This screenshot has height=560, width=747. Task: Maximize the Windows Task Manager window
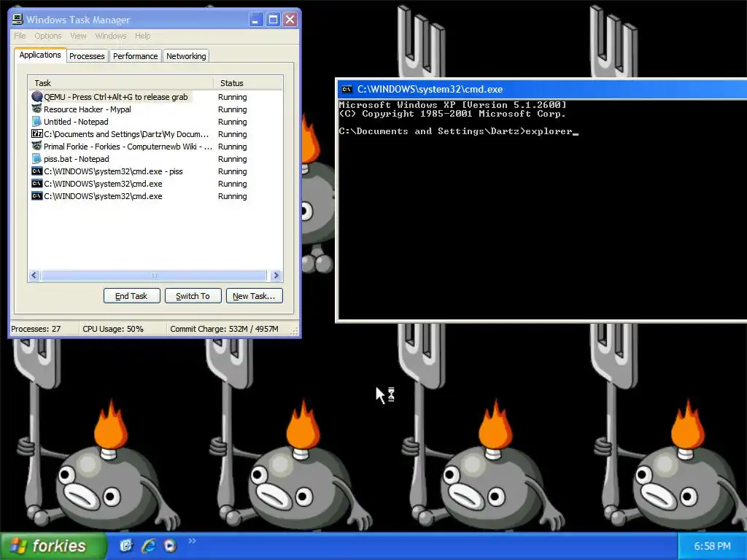[x=273, y=20]
